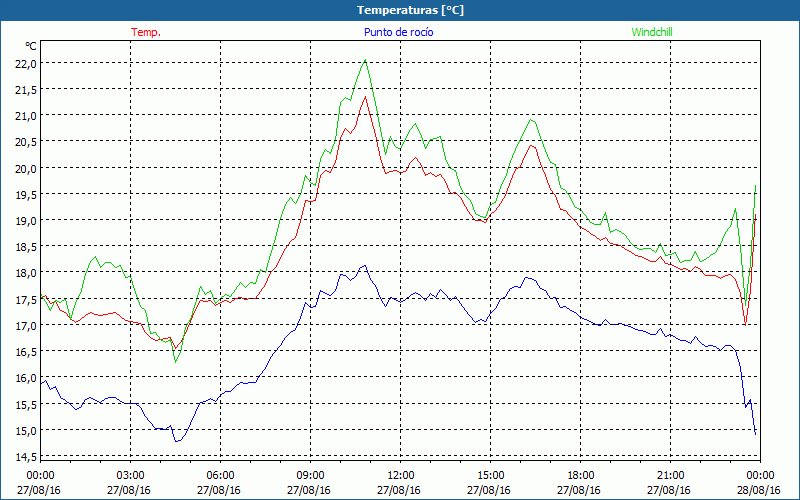
Task: Select the 16,0 y-axis value
Action: pos(26,378)
